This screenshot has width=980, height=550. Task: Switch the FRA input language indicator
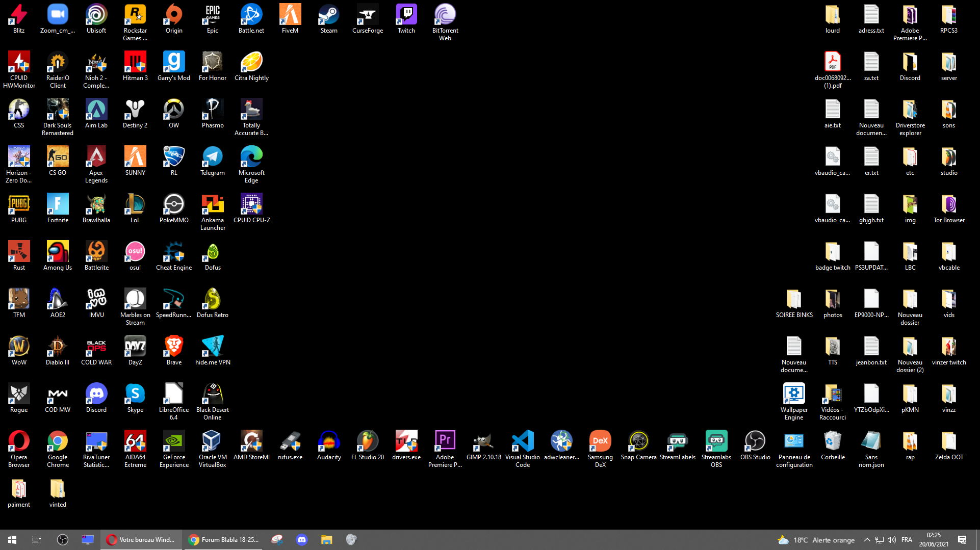[907, 540]
